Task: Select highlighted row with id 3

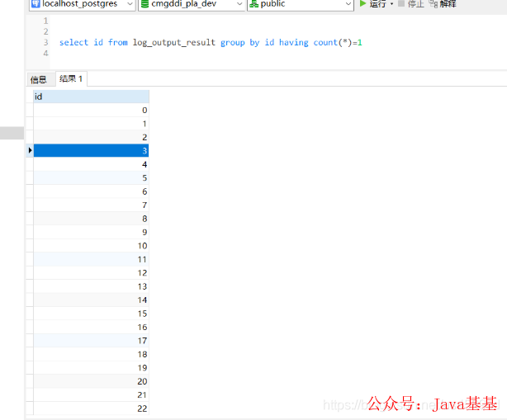Action: coord(91,151)
